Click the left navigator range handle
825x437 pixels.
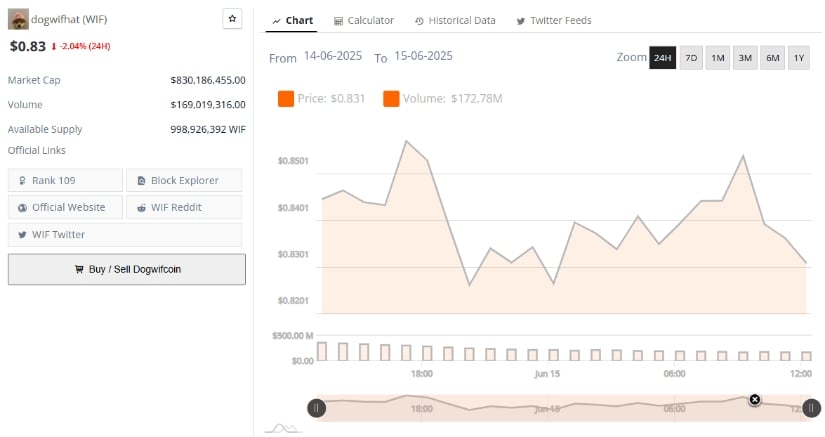pyautogui.click(x=316, y=408)
